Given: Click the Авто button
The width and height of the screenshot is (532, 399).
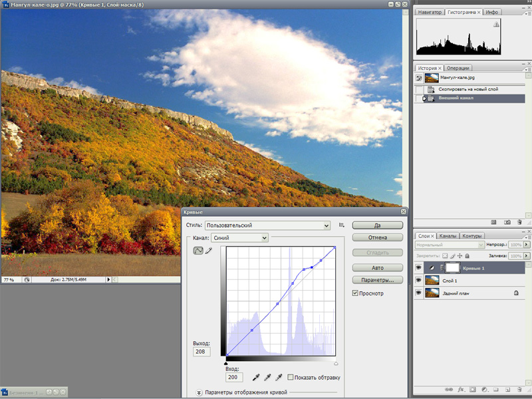Looking at the screenshot, I should pos(378,267).
